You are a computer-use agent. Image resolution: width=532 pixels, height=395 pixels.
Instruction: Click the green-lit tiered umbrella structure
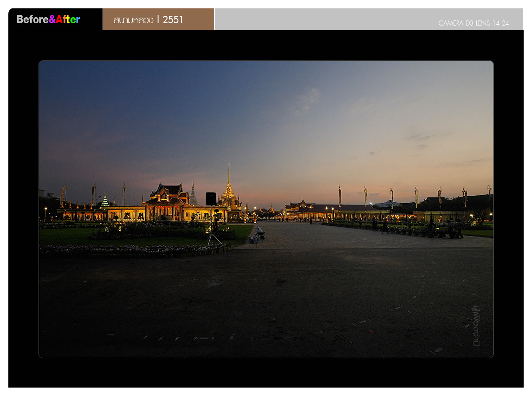click(x=105, y=201)
